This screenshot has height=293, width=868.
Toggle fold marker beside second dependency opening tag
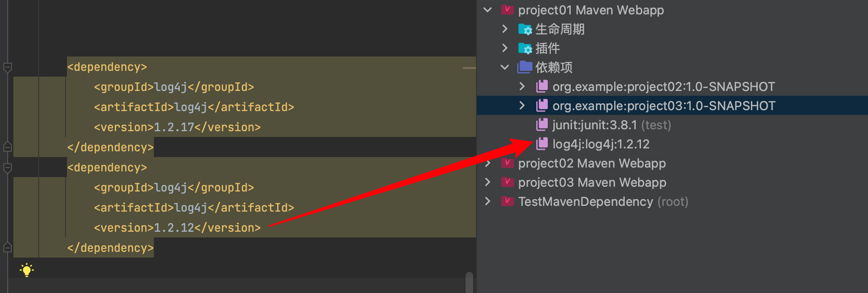(x=8, y=168)
